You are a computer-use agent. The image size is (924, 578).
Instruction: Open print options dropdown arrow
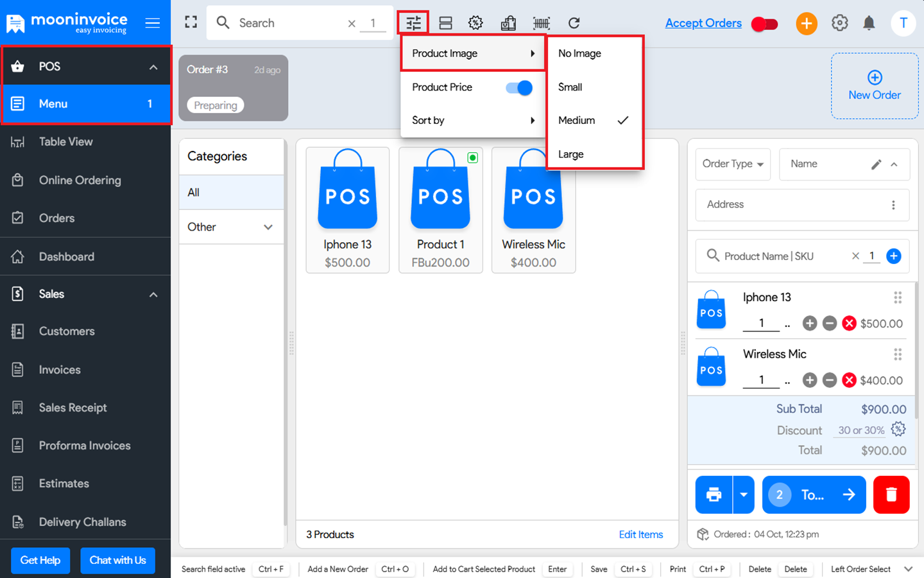tap(744, 495)
